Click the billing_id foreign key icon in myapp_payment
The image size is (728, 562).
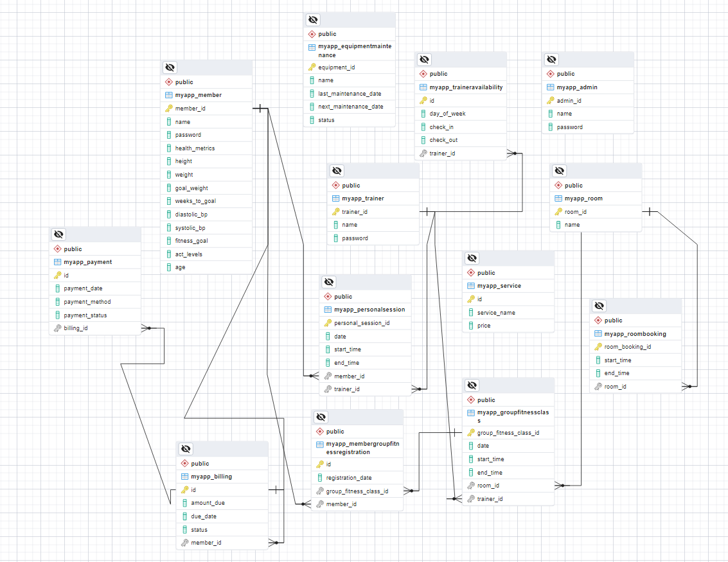[x=58, y=328]
